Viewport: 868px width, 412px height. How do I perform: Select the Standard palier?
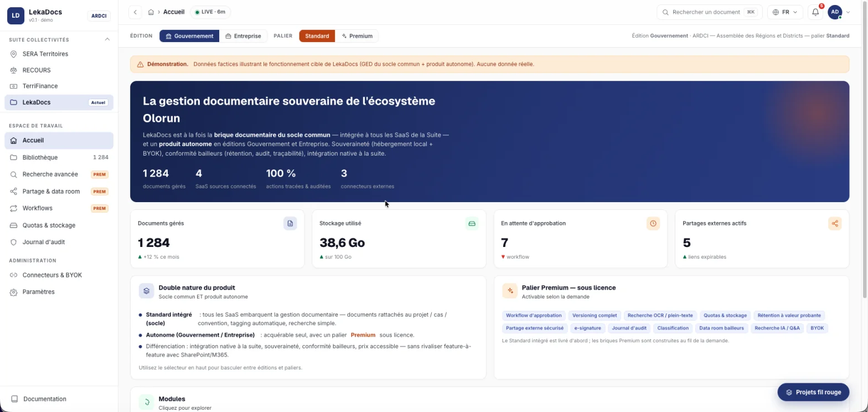(x=317, y=36)
